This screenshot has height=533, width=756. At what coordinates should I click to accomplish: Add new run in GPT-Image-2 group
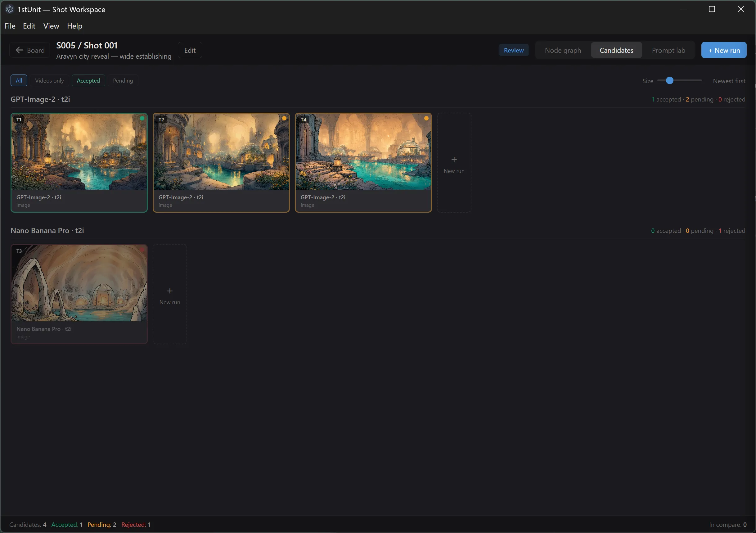coord(454,163)
